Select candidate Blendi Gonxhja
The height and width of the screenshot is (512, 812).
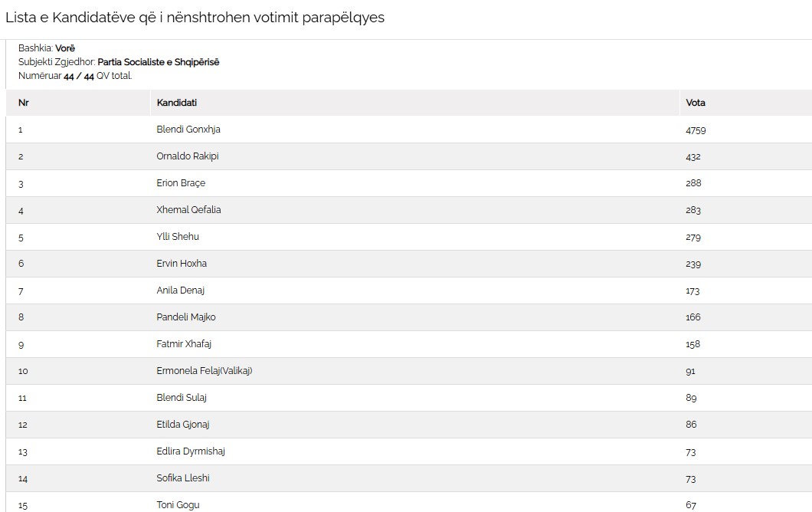[x=188, y=130]
